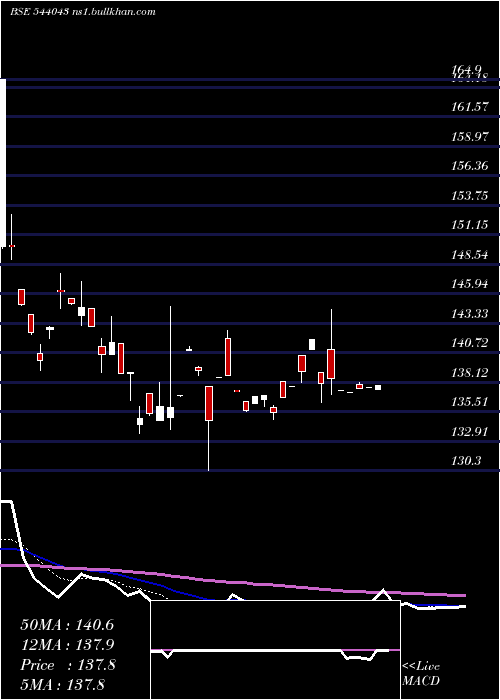The image size is (500, 700).
Task: Select the 158.97 price level label
Action: click(x=470, y=137)
